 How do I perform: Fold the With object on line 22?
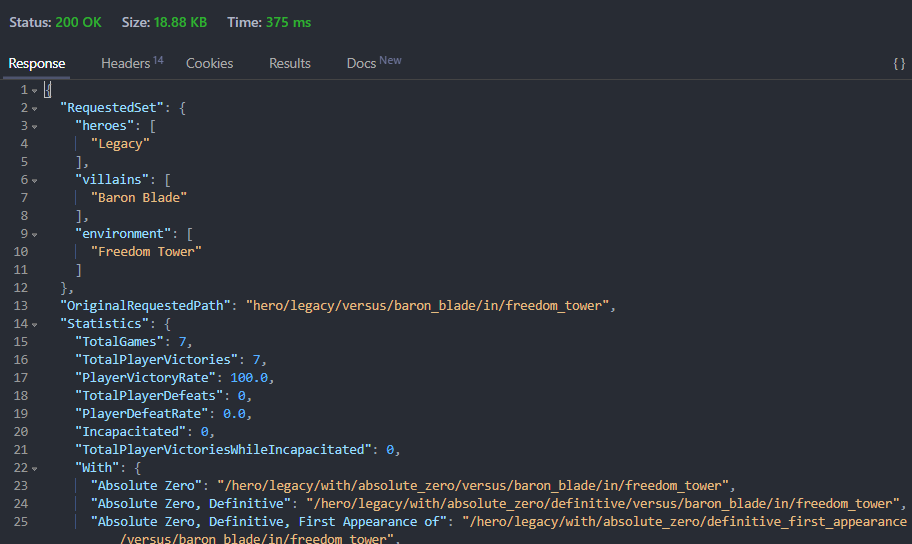[35, 468]
